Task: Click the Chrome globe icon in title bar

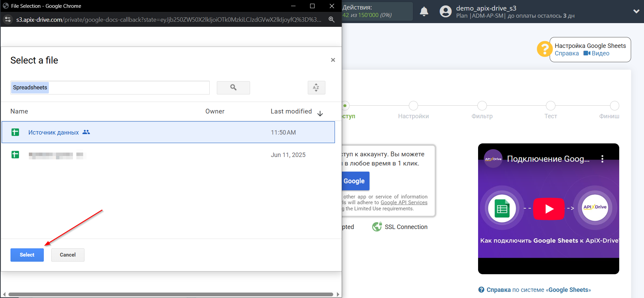Action: 6,6
